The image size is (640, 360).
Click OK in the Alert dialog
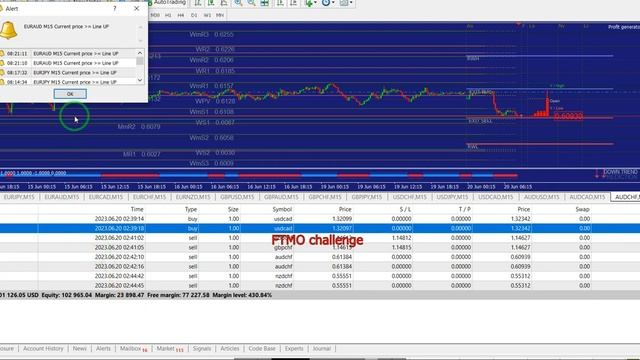point(70,94)
